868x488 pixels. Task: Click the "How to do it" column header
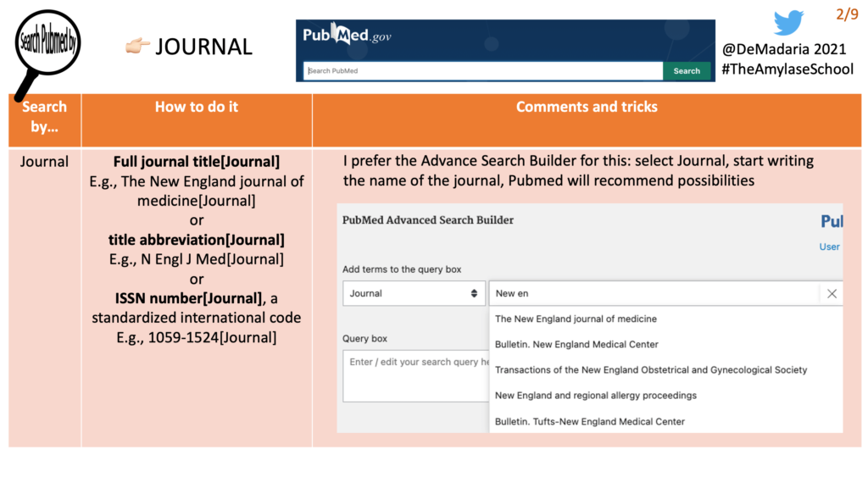(196, 107)
